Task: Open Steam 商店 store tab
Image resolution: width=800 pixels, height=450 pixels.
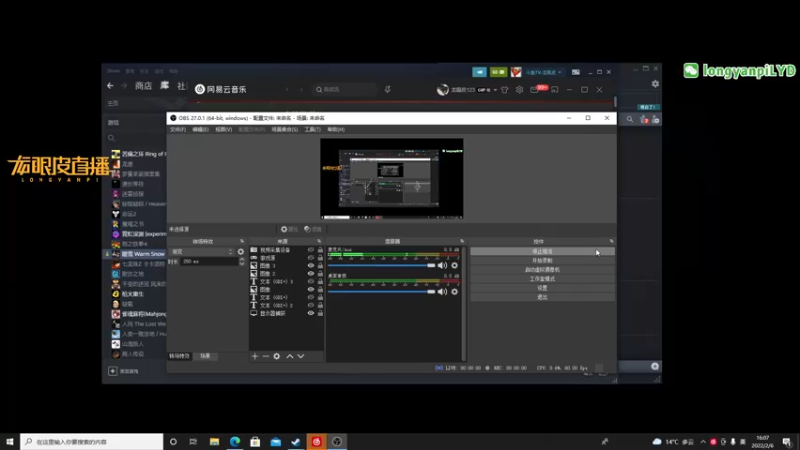Action: tap(143, 86)
